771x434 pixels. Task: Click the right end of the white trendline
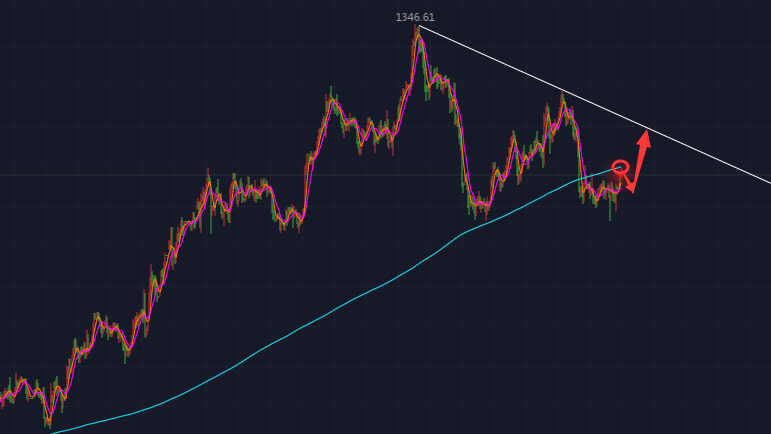768,182
